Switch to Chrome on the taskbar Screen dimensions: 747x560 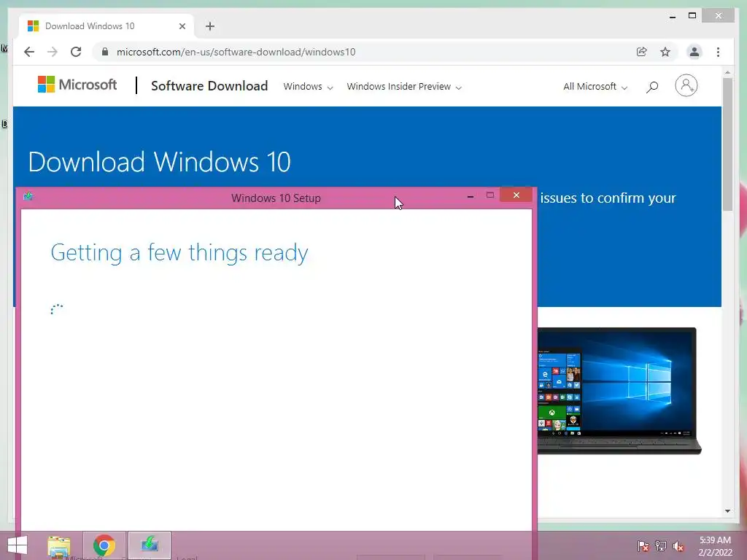[x=104, y=545]
